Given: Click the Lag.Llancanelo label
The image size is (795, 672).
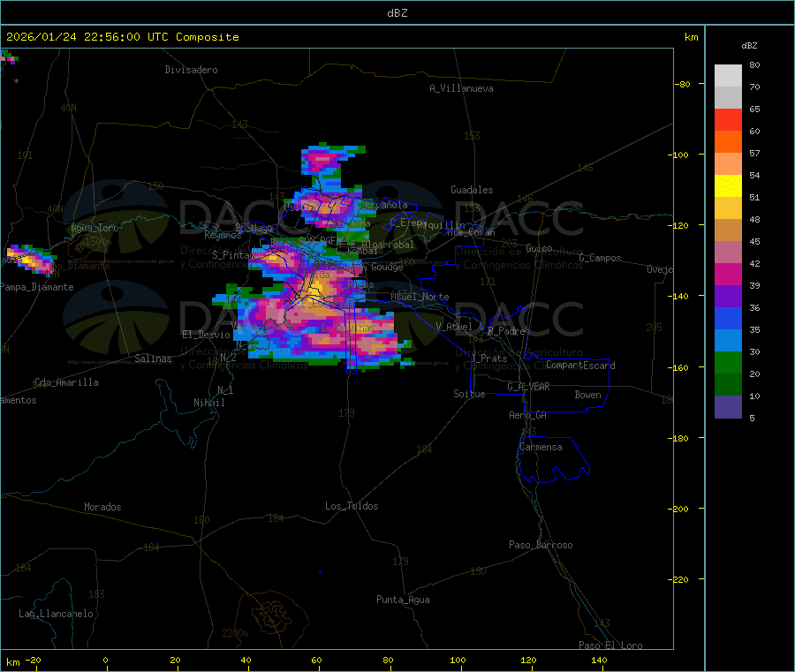Looking at the screenshot, I should (x=56, y=614).
